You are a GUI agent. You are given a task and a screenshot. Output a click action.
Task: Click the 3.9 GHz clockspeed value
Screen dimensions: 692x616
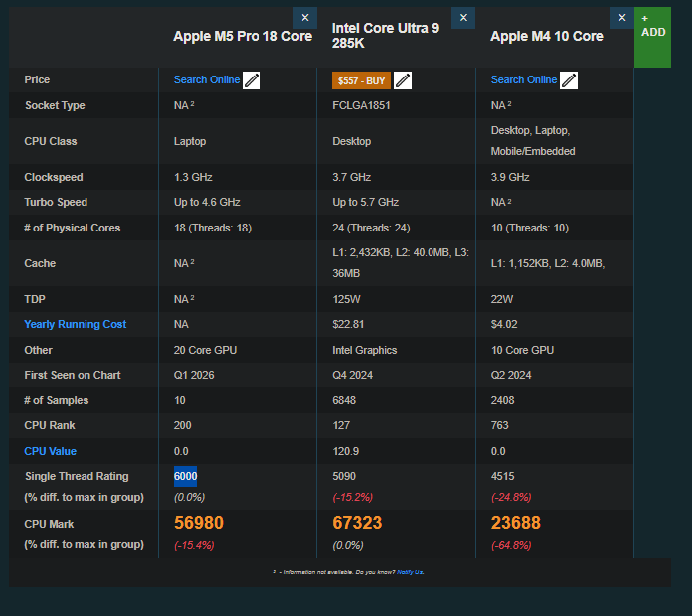510,177
